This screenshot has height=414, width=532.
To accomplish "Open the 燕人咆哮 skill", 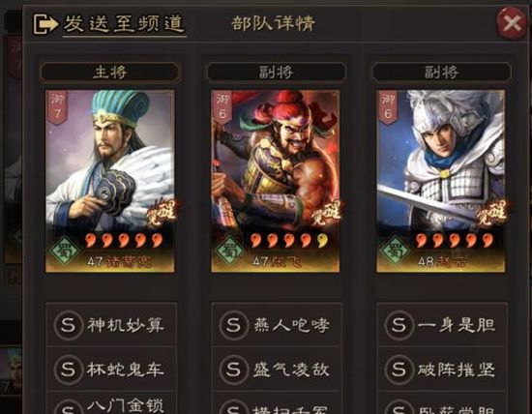I will click(277, 325).
